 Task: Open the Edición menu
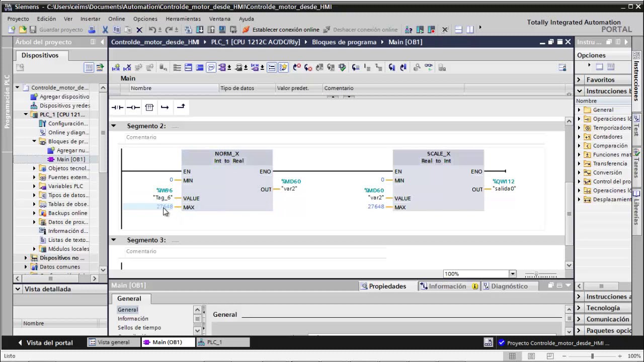[46, 19]
